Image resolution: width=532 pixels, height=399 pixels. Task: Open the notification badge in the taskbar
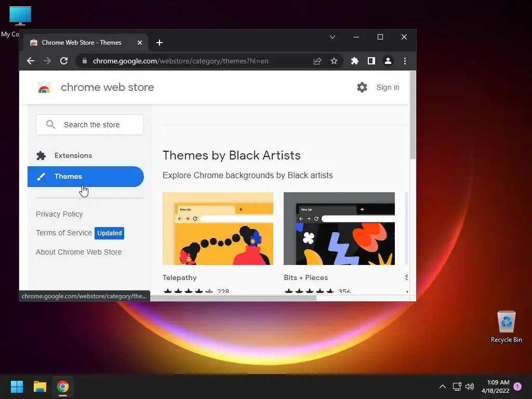tap(517, 386)
